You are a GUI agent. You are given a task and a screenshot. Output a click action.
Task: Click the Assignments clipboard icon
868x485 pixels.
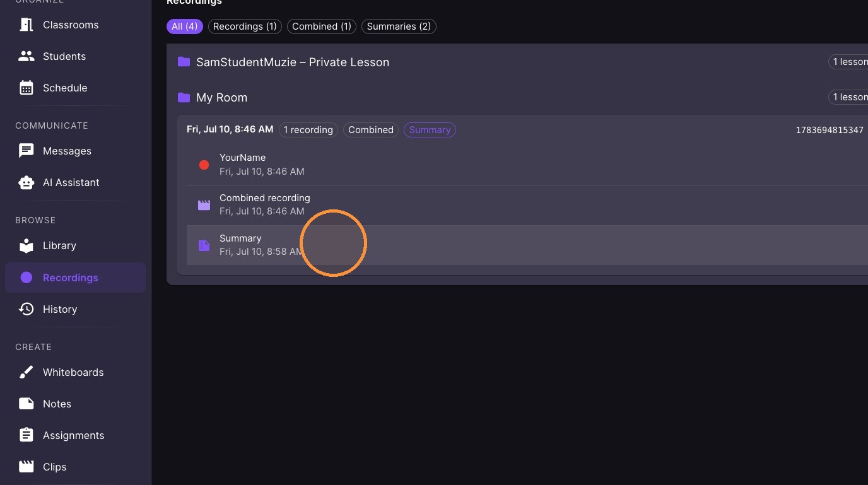[26, 435]
